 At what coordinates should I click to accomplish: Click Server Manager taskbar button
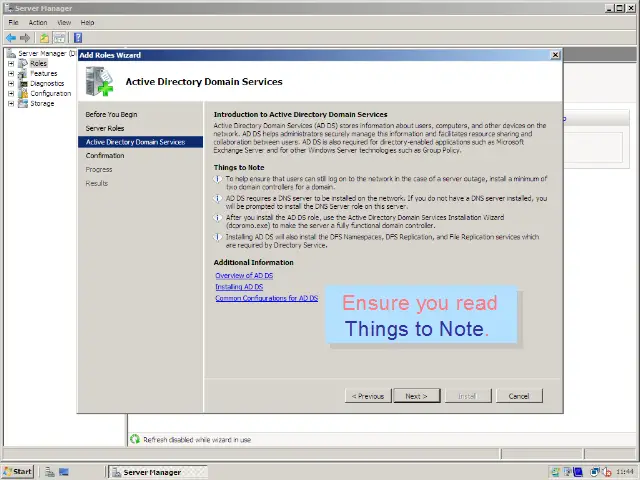coord(158,472)
